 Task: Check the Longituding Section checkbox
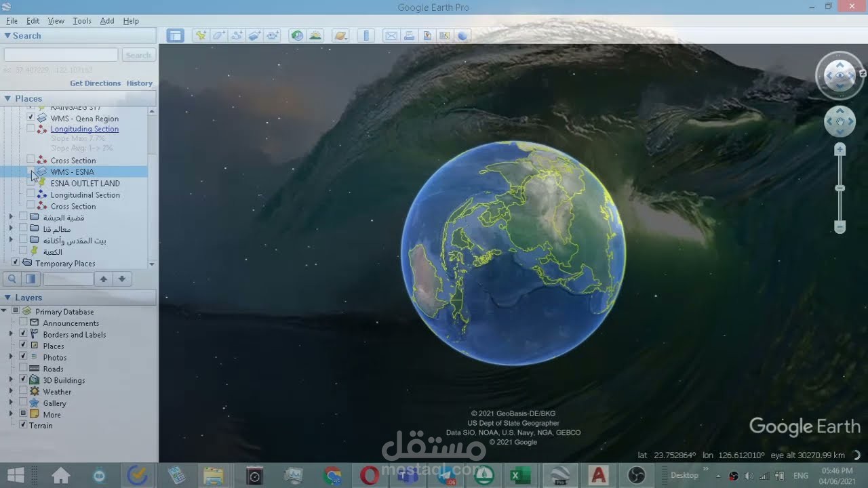31,129
